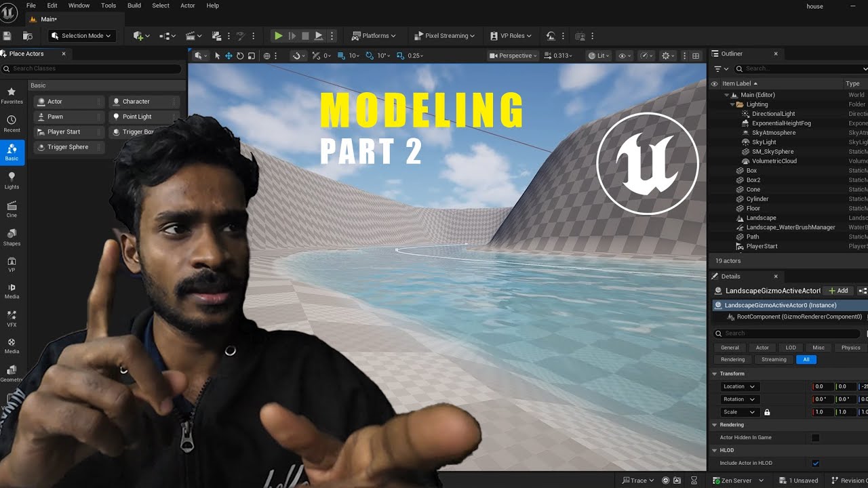The image size is (868, 488).
Task: Open viewport Show flags eye menu
Action: point(624,56)
